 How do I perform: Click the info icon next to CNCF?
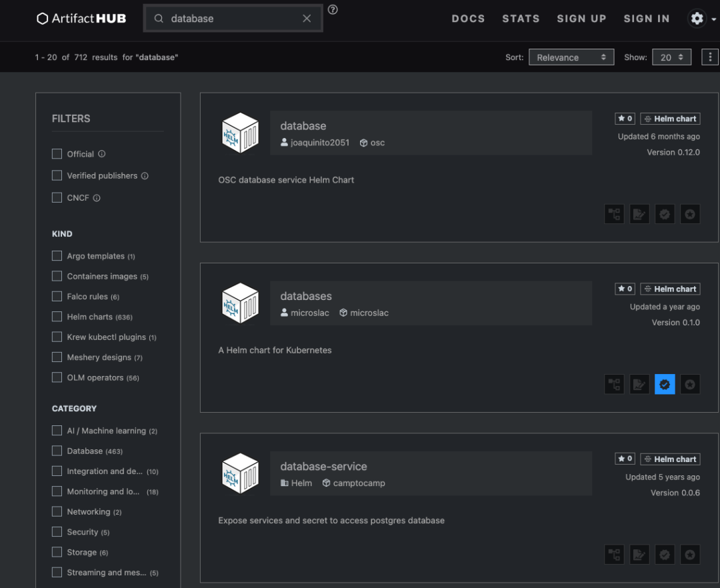pos(97,198)
